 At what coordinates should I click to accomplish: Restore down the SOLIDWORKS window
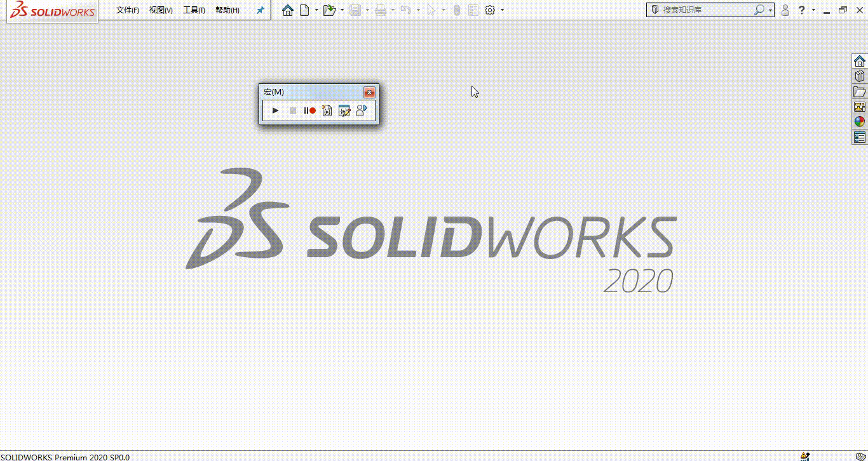pyautogui.click(x=843, y=10)
